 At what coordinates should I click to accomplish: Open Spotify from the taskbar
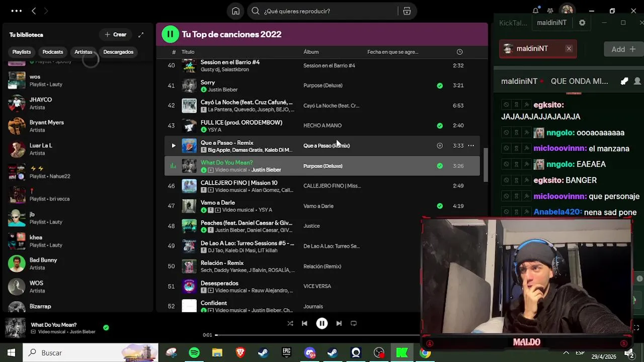coord(194,353)
